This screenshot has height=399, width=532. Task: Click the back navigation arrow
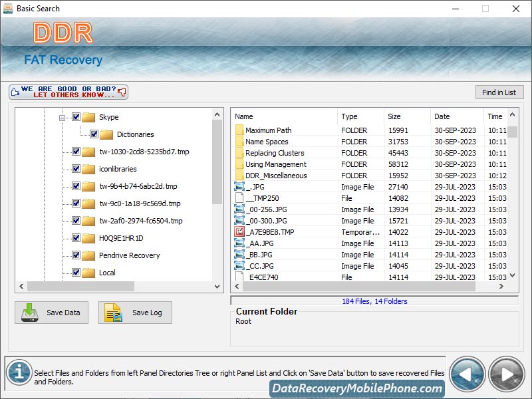point(467,374)
